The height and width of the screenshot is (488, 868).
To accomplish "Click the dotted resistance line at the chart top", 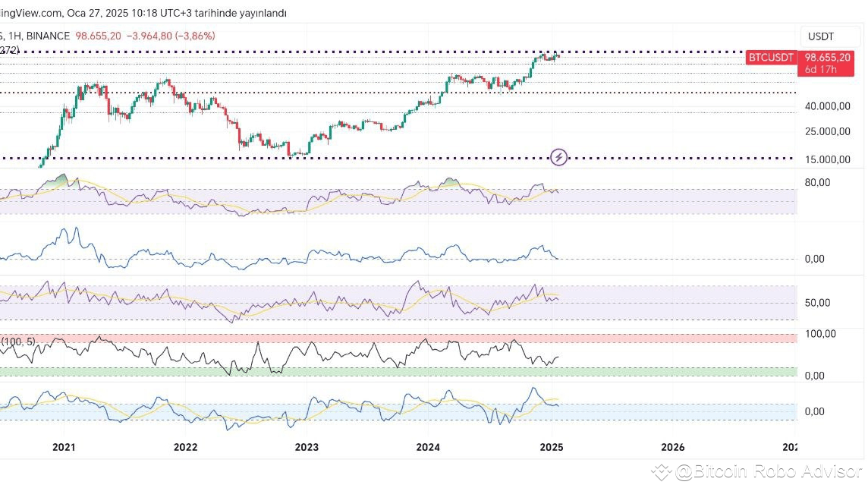I will click(303, 52).
